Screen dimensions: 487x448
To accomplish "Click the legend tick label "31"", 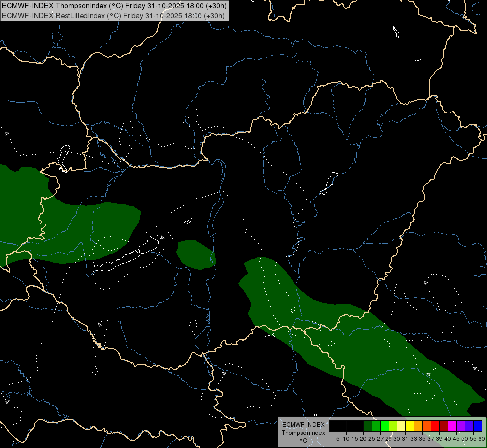I will tap(405, 439).
